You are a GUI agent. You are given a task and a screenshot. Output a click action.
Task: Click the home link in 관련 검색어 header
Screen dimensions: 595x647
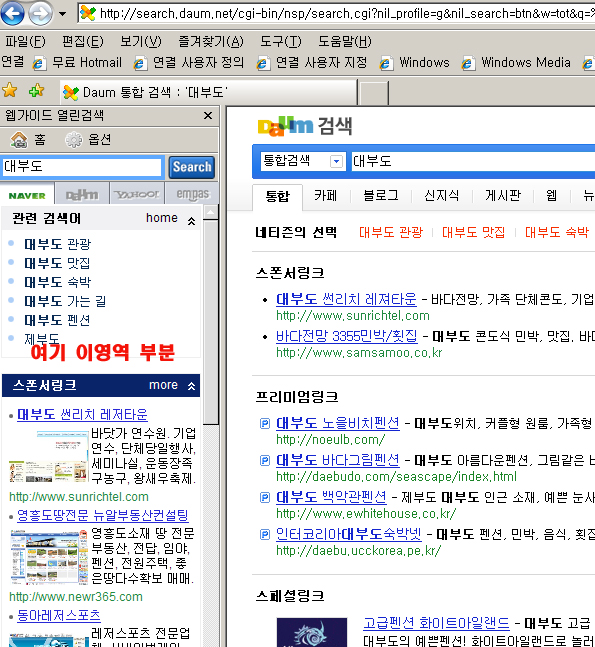pos(162,218)
